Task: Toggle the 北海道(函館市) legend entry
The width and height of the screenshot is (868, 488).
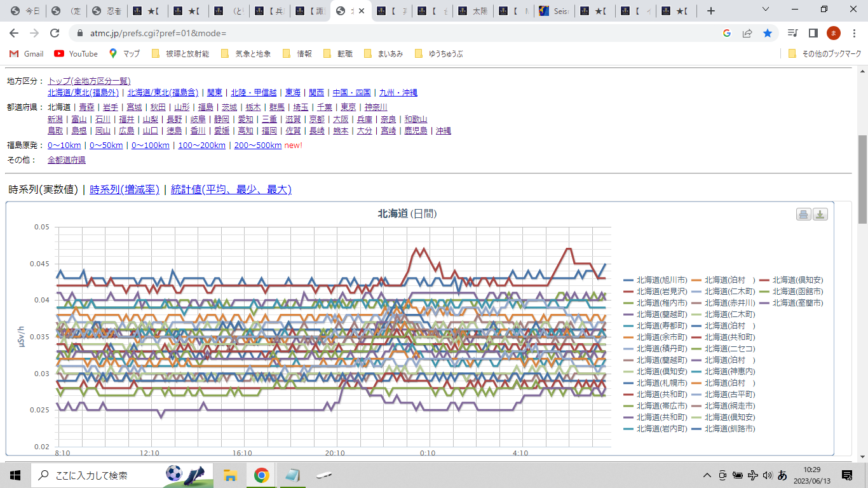Action: pos(791,292)
